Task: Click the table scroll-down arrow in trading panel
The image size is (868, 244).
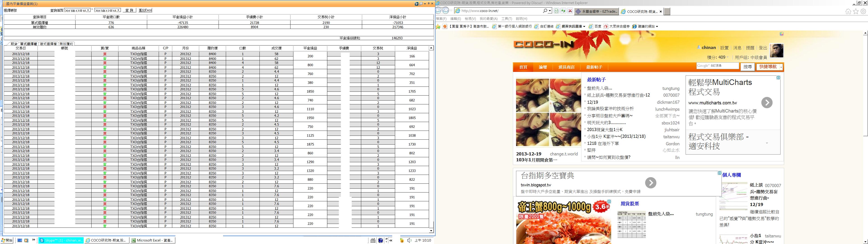Action: (431, 231)
